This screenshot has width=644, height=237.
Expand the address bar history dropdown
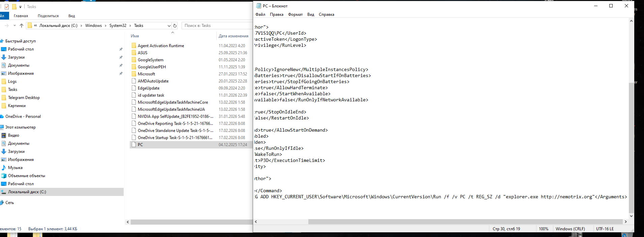[169, 26]
